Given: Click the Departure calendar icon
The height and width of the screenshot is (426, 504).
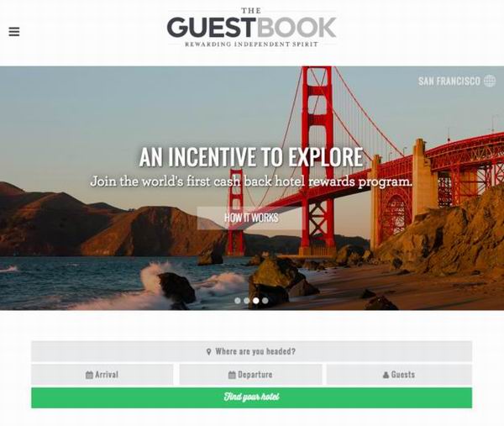Looking at the screenshot, I should tap(232, 375).
